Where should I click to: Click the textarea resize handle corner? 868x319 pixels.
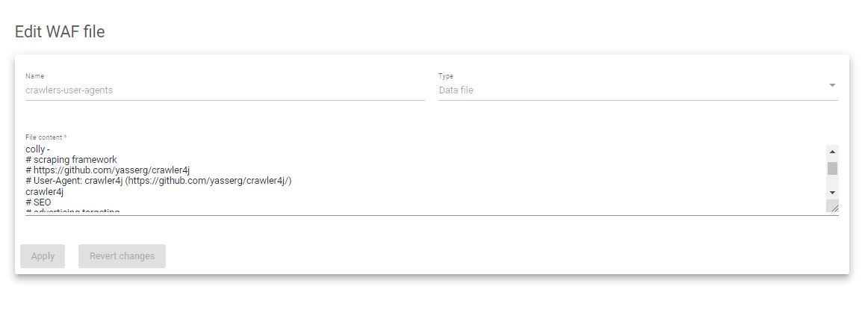833,207
